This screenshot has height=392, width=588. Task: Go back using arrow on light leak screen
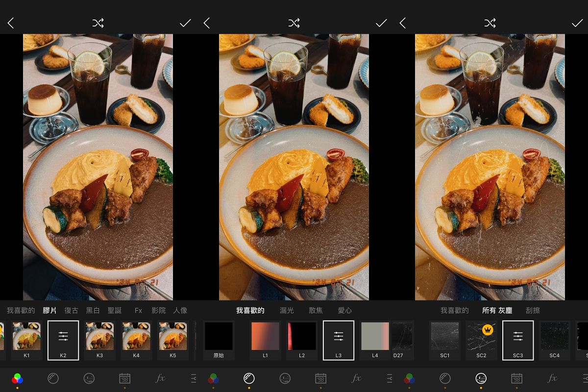pos(207,23)
